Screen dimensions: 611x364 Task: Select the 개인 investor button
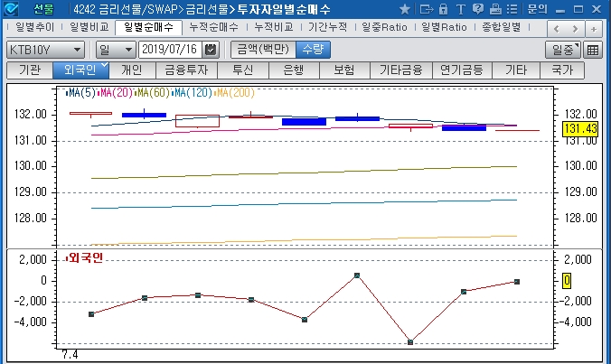click(x=132, y=70)
